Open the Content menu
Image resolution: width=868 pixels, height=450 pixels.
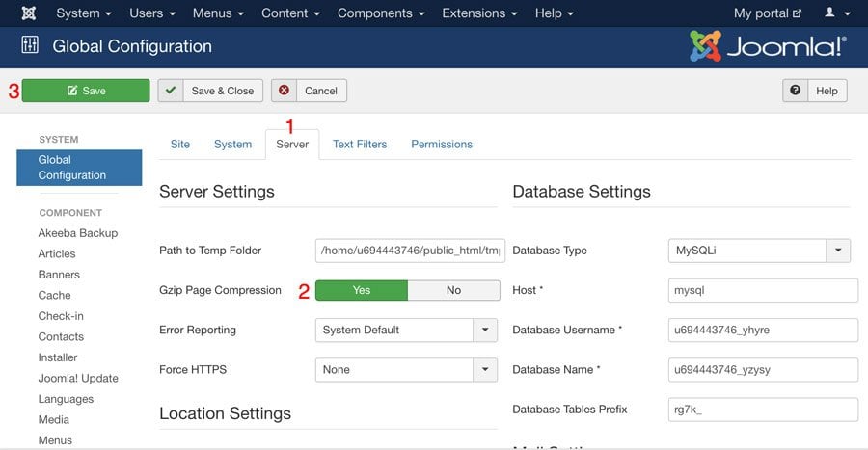tap(290, 13)
